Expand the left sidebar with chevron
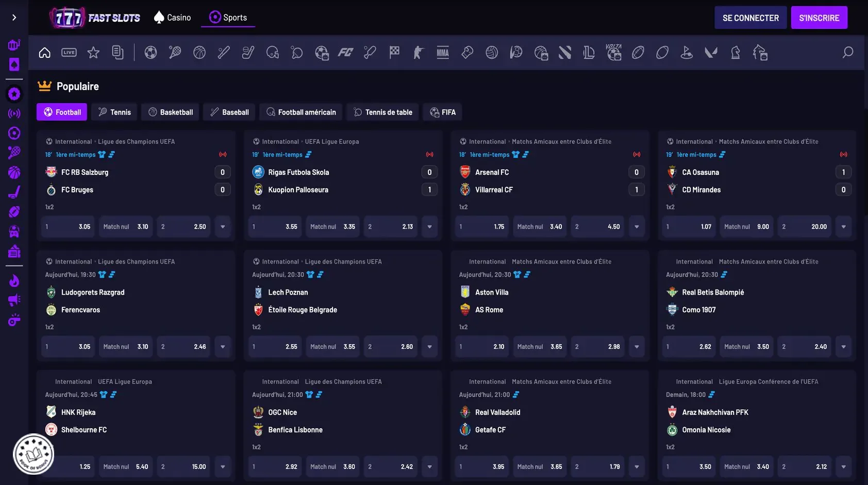Image resolution: width=868 pixels, height=485 pixels. pyautogui.click(x=14, y=18)
